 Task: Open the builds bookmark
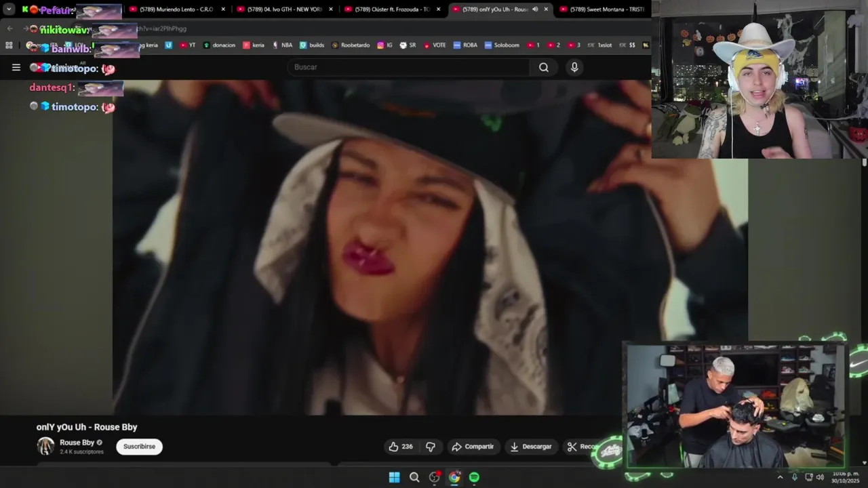point(312,45)
